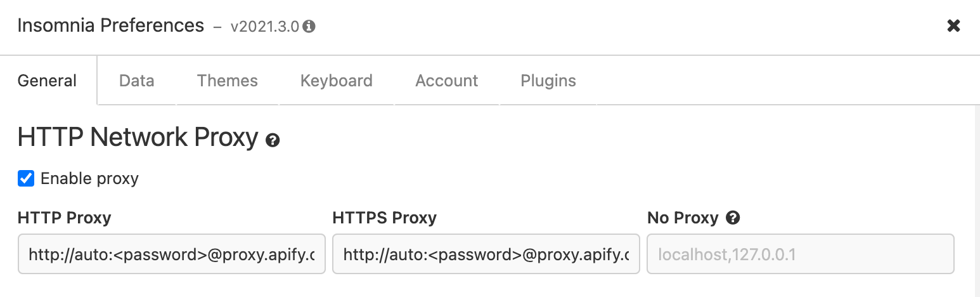Open the HTTP Network Proxy help icon
980x297 pixels.
tap(273, 140)
